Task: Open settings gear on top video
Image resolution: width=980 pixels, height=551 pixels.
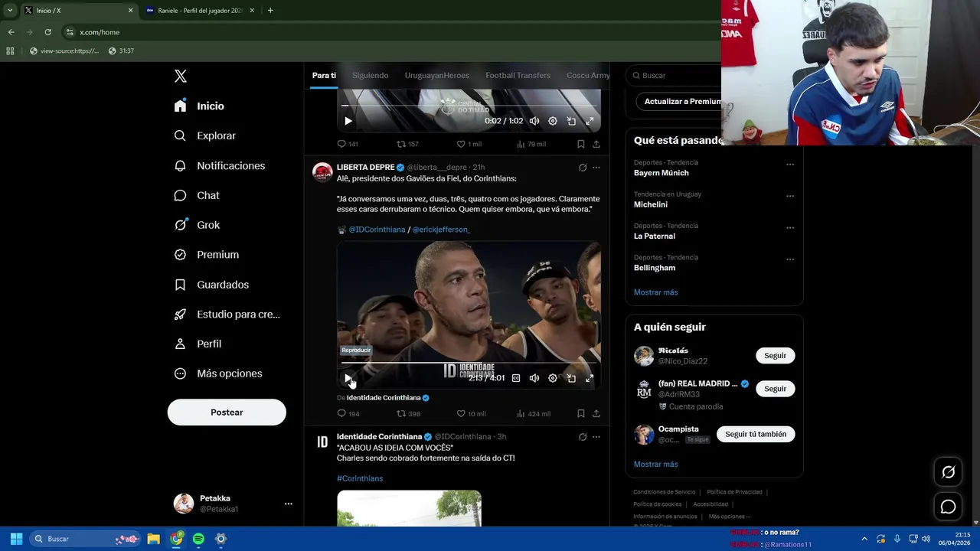Action: click(x=553, y=121)
